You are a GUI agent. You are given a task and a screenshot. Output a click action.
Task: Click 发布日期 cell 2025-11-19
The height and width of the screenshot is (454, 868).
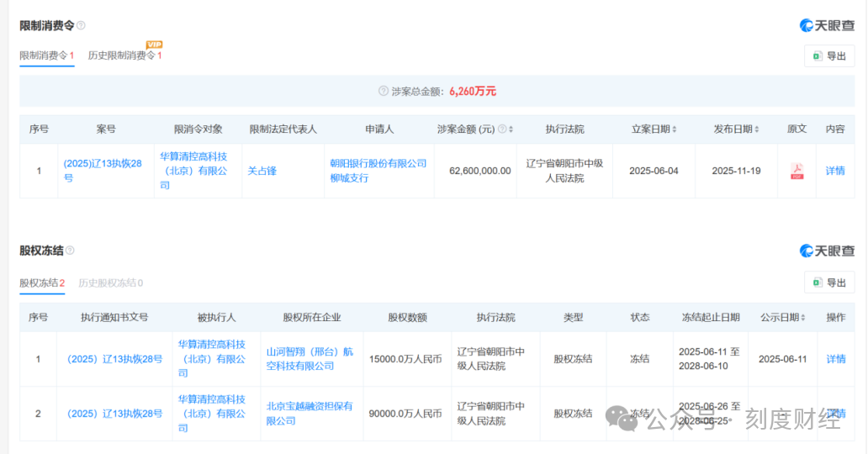pos(736,171)
